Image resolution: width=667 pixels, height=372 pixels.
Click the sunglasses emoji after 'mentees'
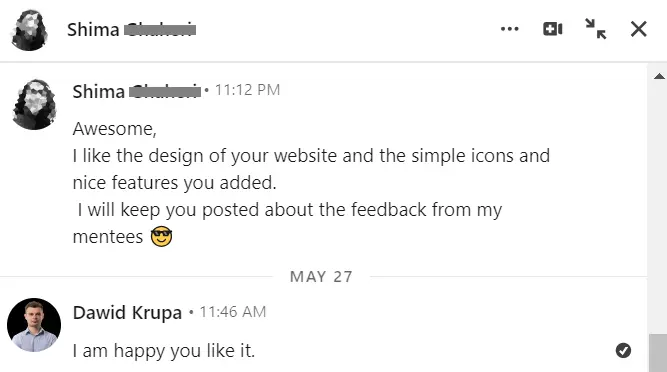point(161,237)
